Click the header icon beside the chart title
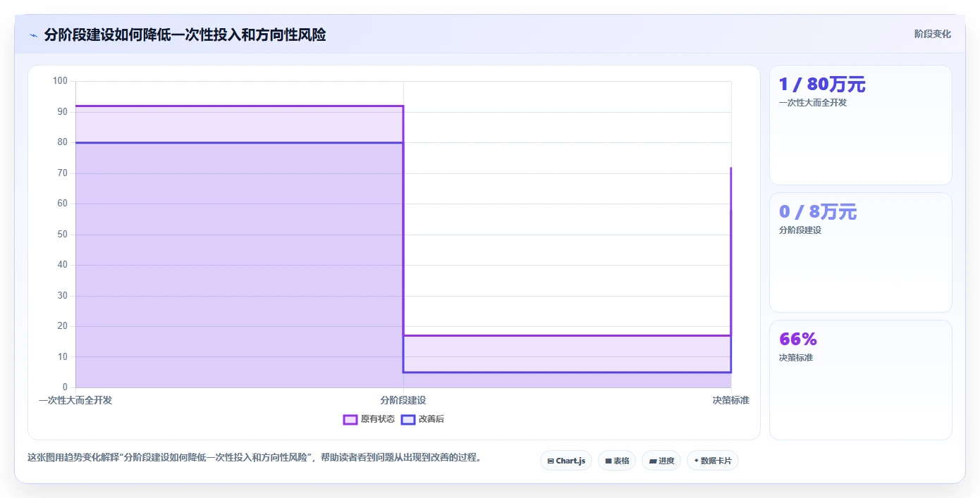 (x=33, y=35)
